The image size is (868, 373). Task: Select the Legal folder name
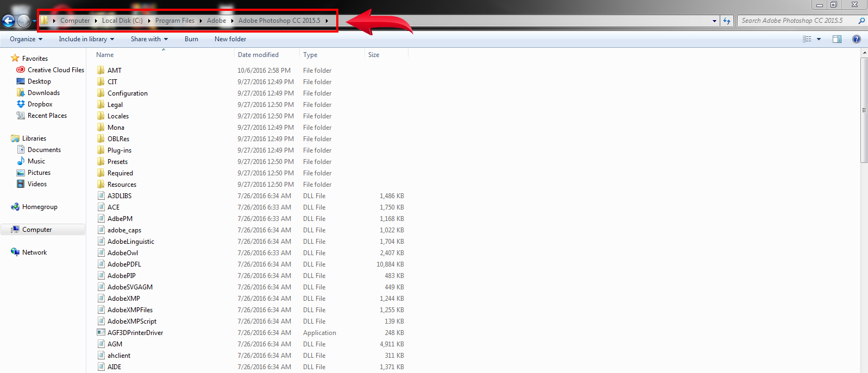point(115,105)
